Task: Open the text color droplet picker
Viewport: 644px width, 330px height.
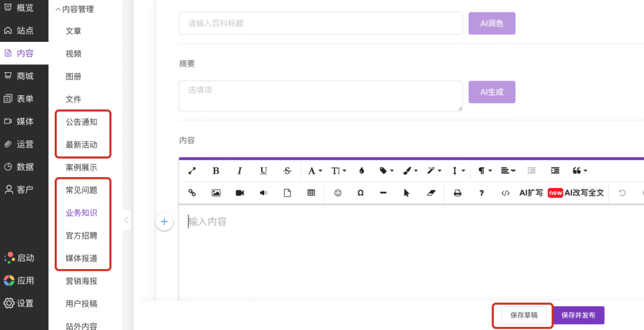Action: tap(361, 171)
